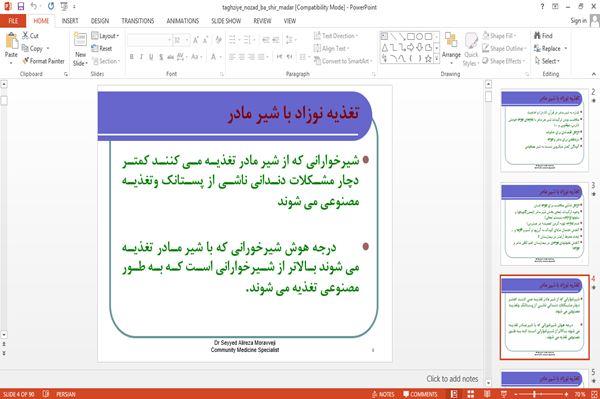600x399 pixels.
Task: Open the Select dropdown in Editing
Action: click(547, 61)
